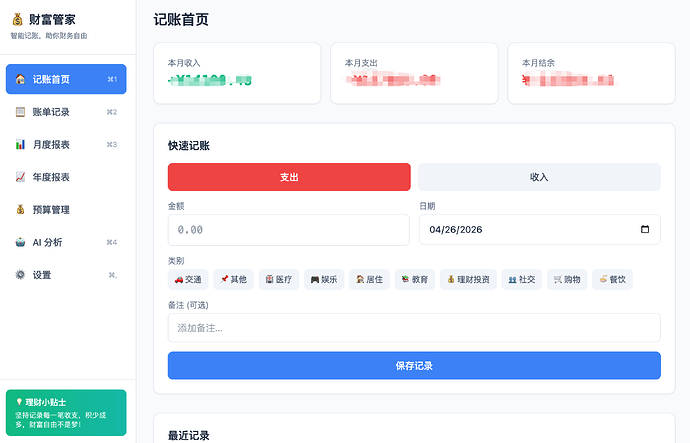Click the 财富管家 app title

pos(52,19)
